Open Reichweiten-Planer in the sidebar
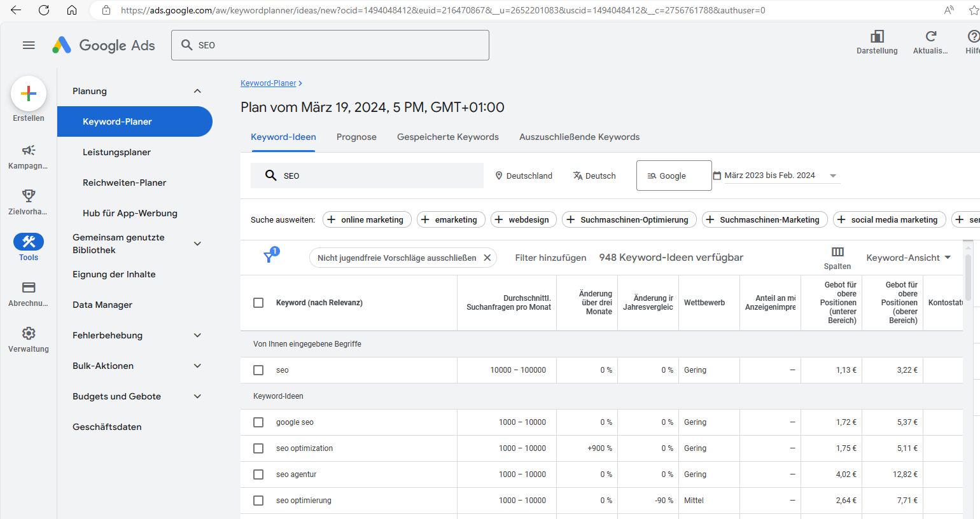The height and width of the screenshot is (519, 980). (124, 183)
